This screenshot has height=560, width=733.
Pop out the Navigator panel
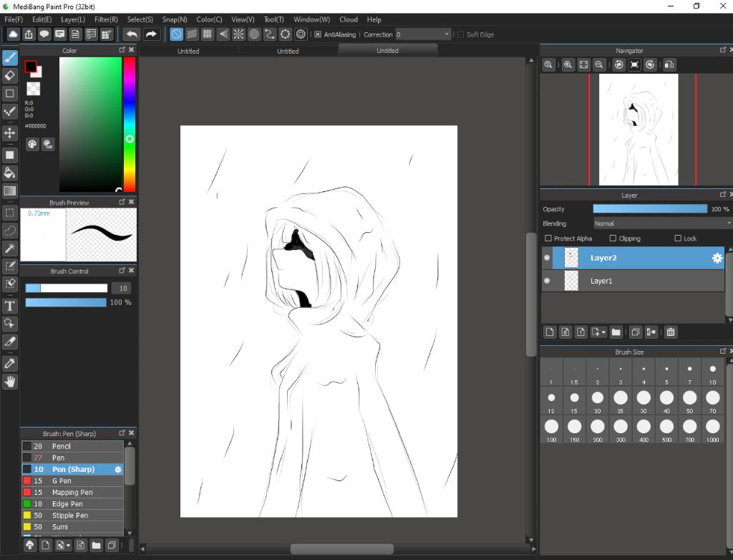(x=723, y=49)
